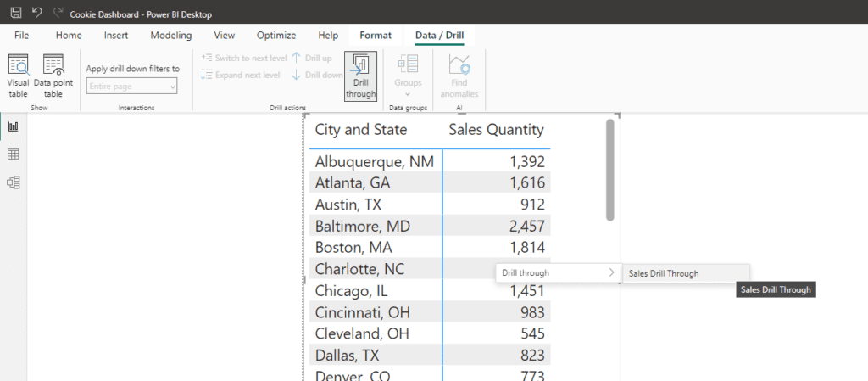Viewport: 868px width, 381px height.
Task: Open the Data point table
Action: pyautogui.click(x=53, y=76)
